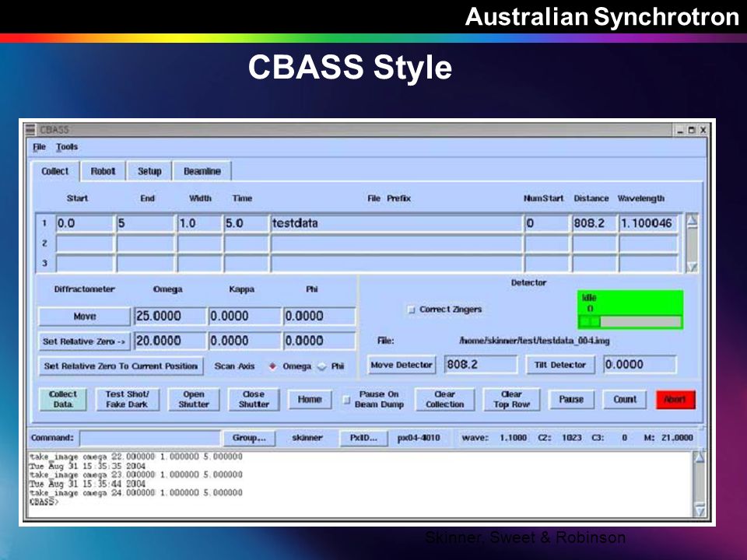Click the End field showing 5

(x=146, y=223)
